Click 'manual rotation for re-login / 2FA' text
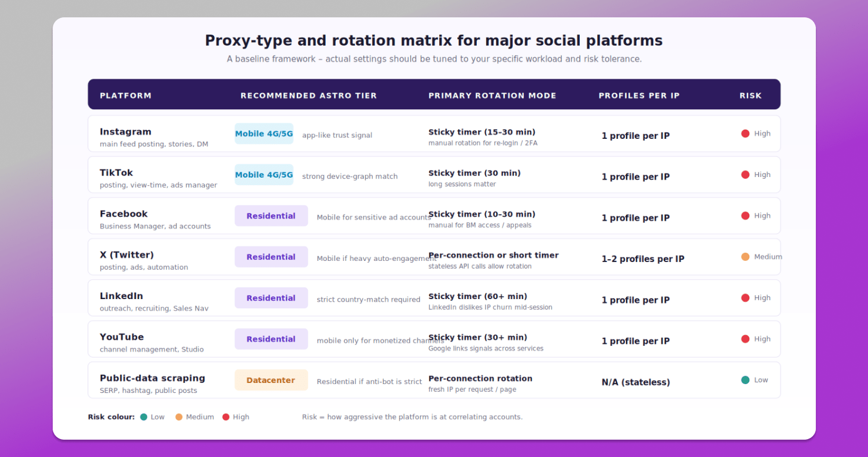This screenshot has width=868, height=457. pyautogui.click(x=483, y=143)
